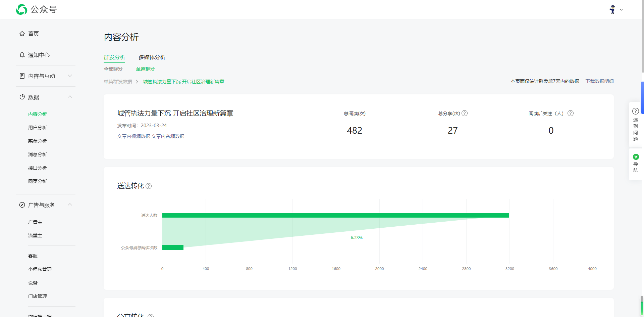The height and width of the screenshot is (317, 644).
Task: Collapse the 广告与服务 sidebar section
Action: (x=70, y=205)
